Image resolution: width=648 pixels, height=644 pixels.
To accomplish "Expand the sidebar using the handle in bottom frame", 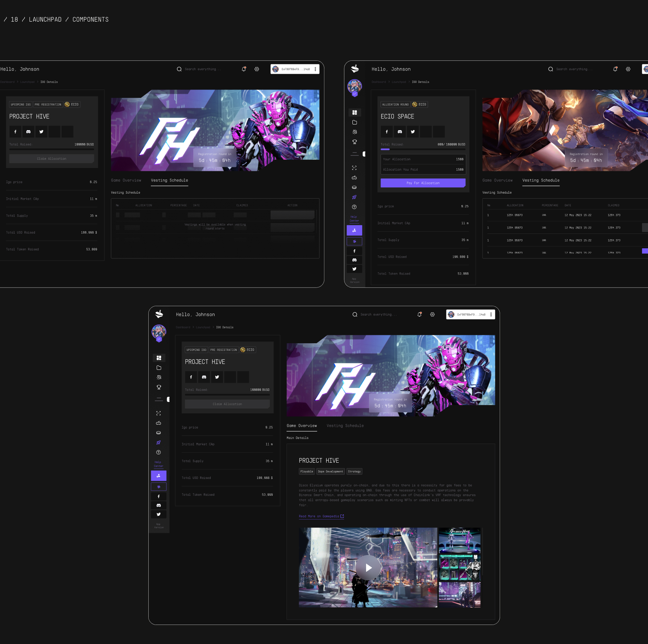I will (168, 399).
